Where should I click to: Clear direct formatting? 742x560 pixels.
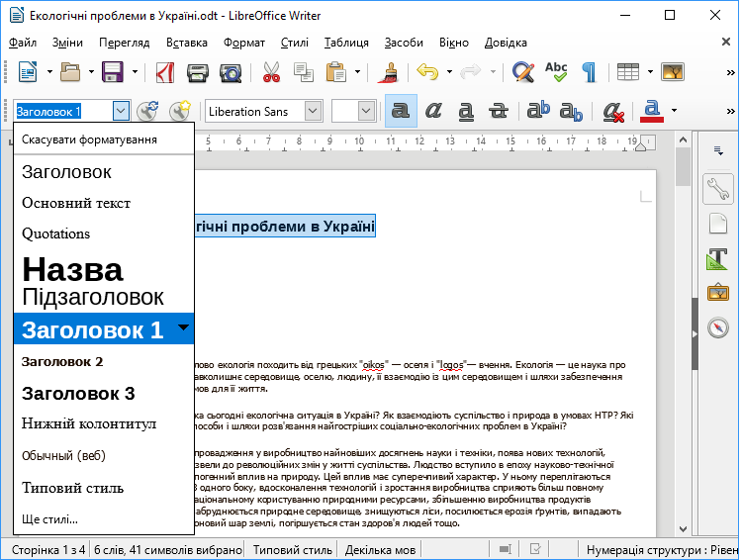pos(613,112)
